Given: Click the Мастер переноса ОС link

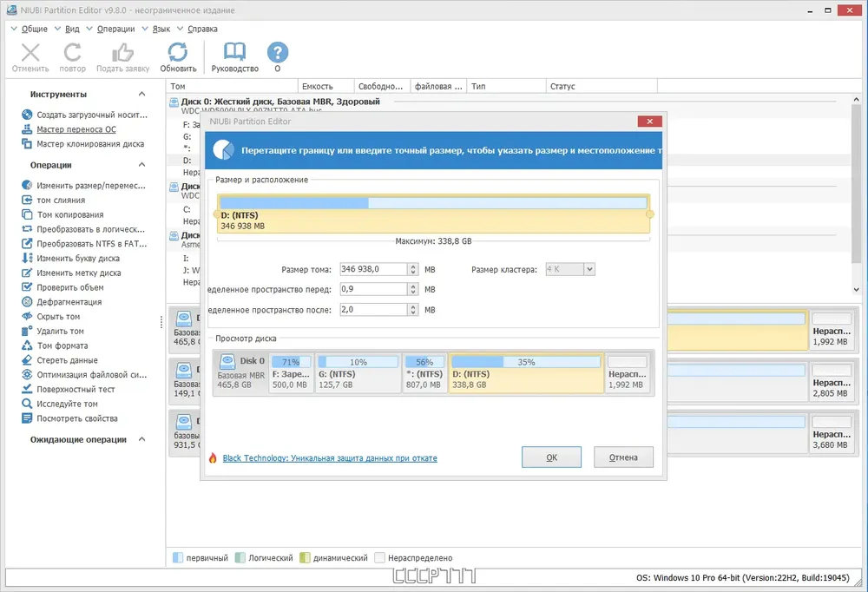Looking at the screenshot, I should [76, 129].
